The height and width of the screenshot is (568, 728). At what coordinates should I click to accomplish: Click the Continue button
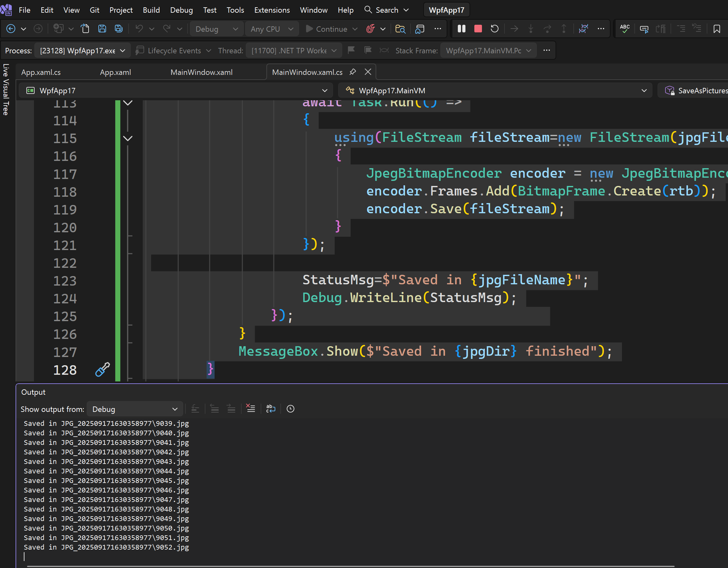click(x=327, y=29)
